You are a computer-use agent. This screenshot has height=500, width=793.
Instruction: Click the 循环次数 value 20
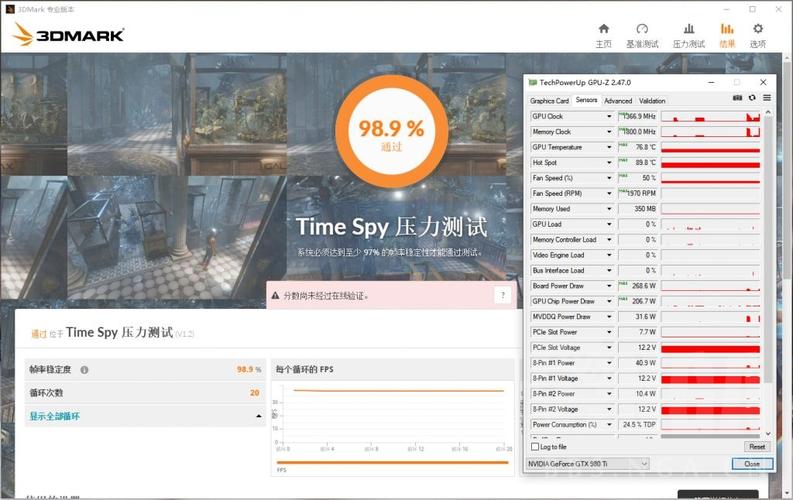254,393
